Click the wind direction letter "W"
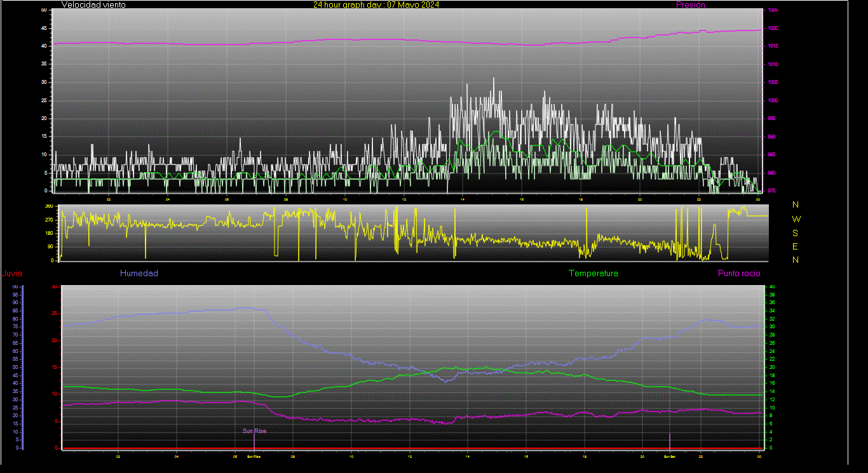The width and height of the screenshot is (868, 473). (x=796, y=219)
